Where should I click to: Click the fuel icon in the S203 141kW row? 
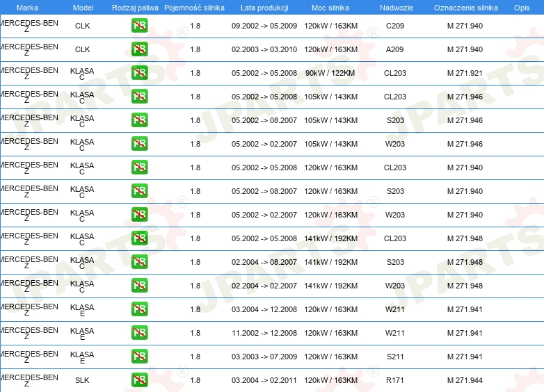139,261
